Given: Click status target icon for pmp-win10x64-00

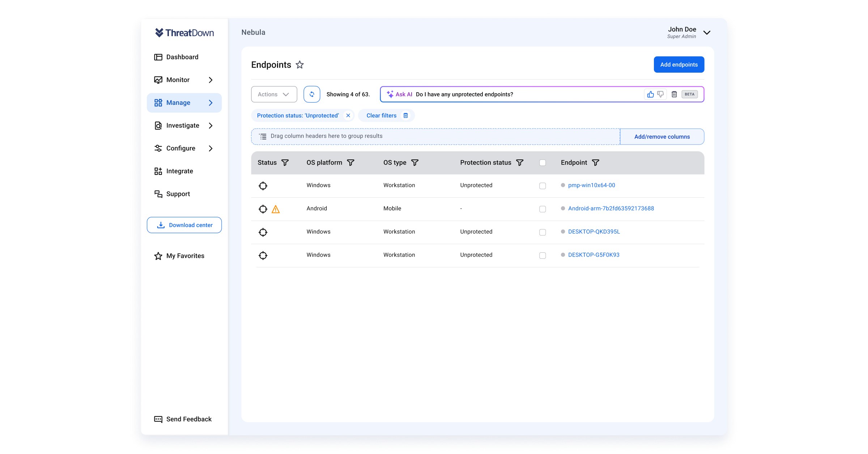Looking at the screenshot, I should [x=263, y=186].
